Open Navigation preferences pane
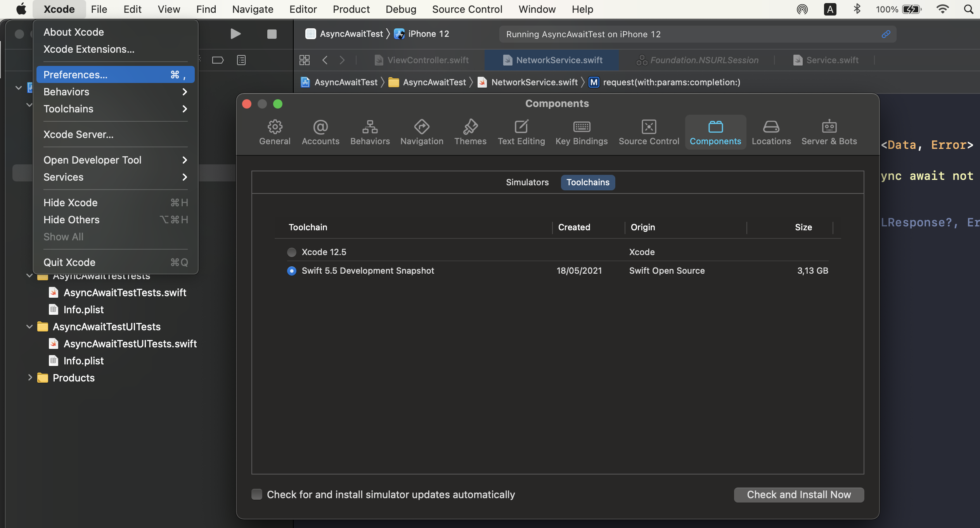 click(x=422, y=132)
